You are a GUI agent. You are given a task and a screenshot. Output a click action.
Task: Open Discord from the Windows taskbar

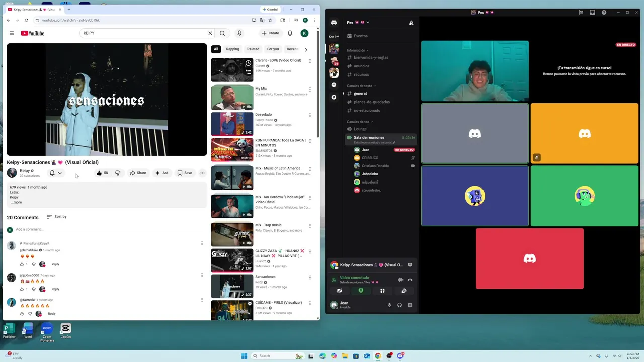400,356
